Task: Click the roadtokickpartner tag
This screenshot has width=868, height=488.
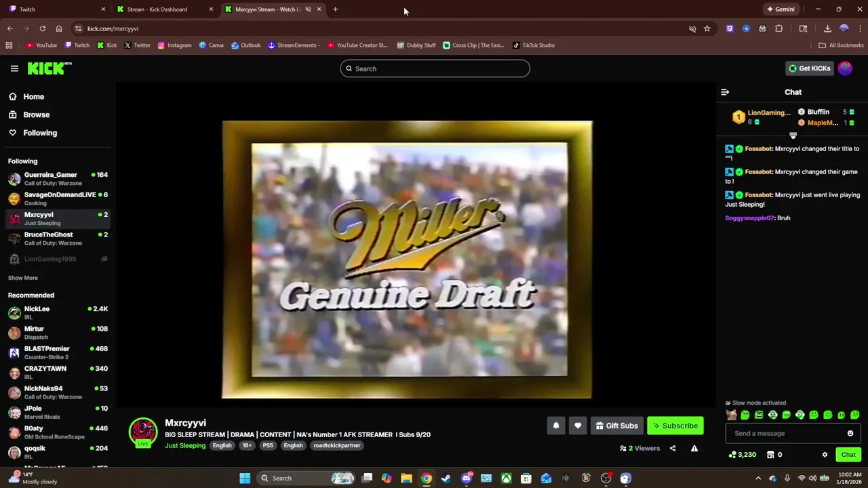Action: click(337, 445)
